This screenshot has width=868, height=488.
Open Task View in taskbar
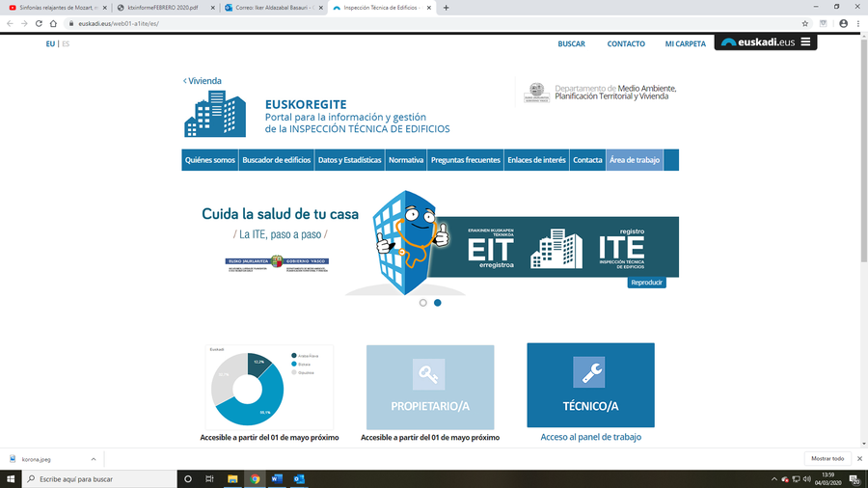(209, 479)
